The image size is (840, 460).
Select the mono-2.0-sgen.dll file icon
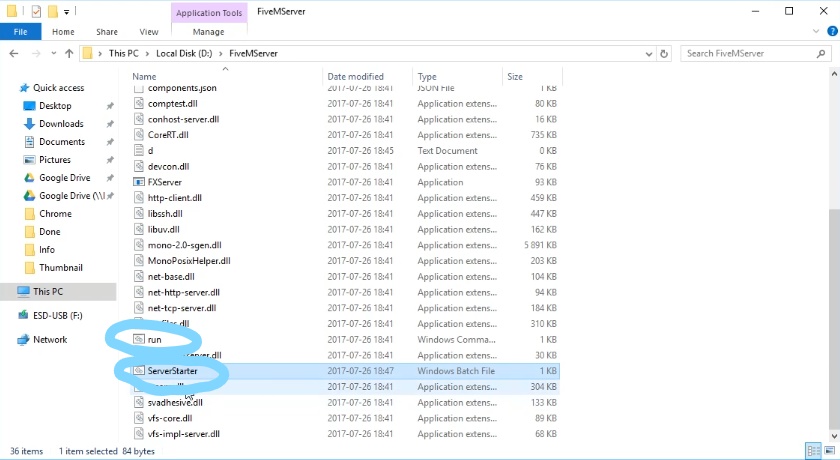(139, 245)
